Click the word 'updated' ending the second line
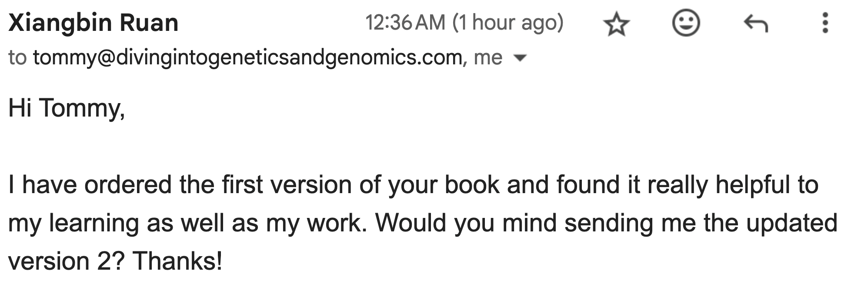Viewport: 868px width, 301px height. [x=792, y=223]
